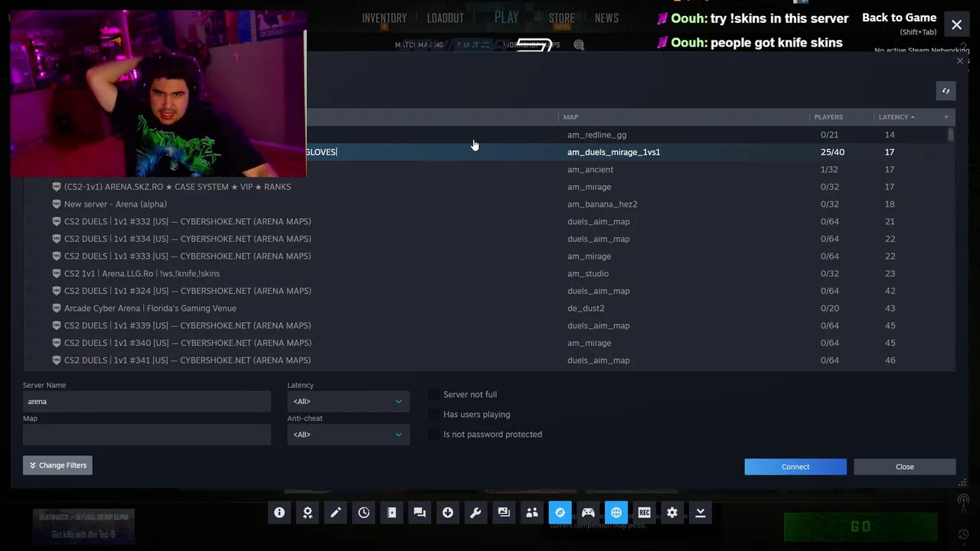The height and width of the screenshot is (551, 980).
Task: Sort servers by Map column header
Action: tap(571, 117)
